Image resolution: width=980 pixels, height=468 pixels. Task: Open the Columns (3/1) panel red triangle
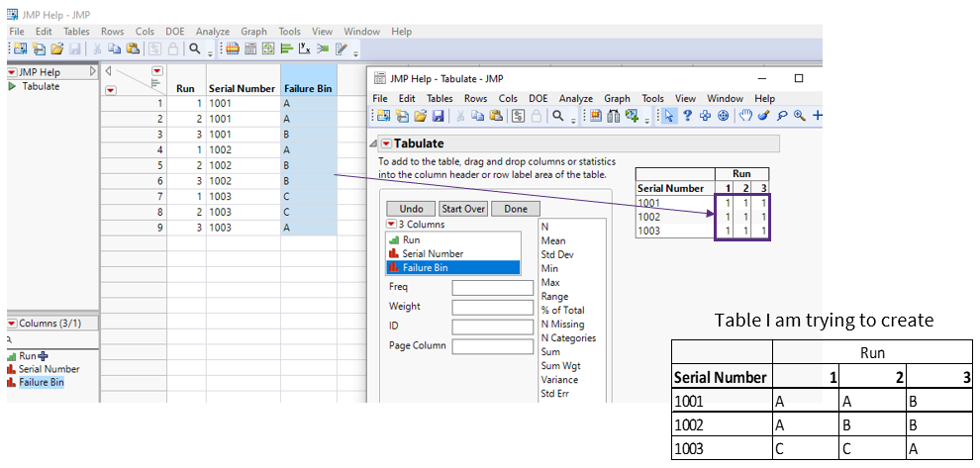click(12, 324)
